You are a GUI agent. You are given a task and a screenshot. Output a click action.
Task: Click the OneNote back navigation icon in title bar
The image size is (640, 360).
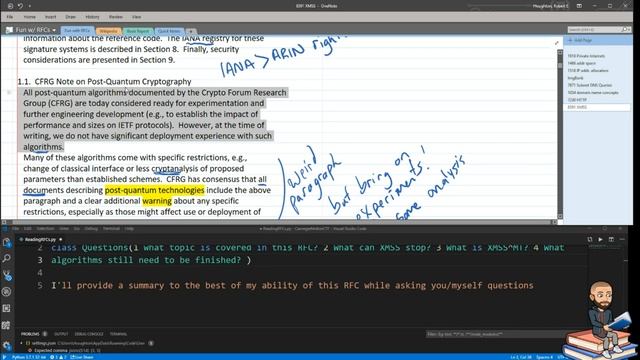pos(10,6)
